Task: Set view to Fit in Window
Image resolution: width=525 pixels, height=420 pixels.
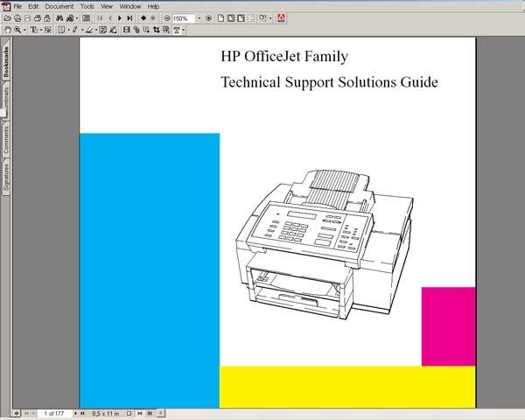Action: [231, 18]
